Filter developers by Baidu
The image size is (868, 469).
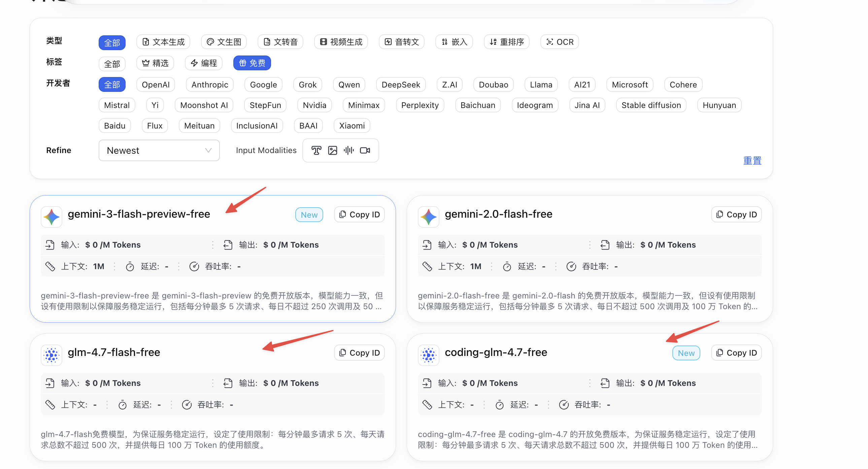tap(114, 125)
